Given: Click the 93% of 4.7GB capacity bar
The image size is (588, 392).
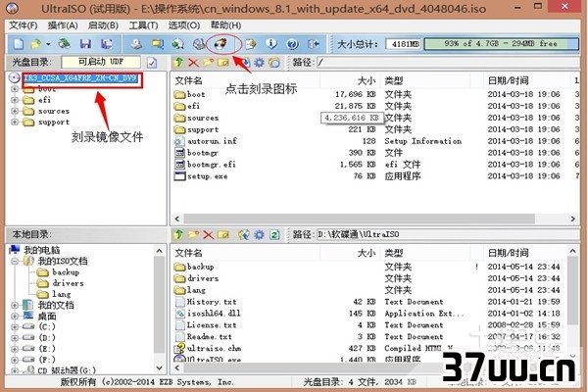Looking at the screenshot, I should tap(502, 44).
